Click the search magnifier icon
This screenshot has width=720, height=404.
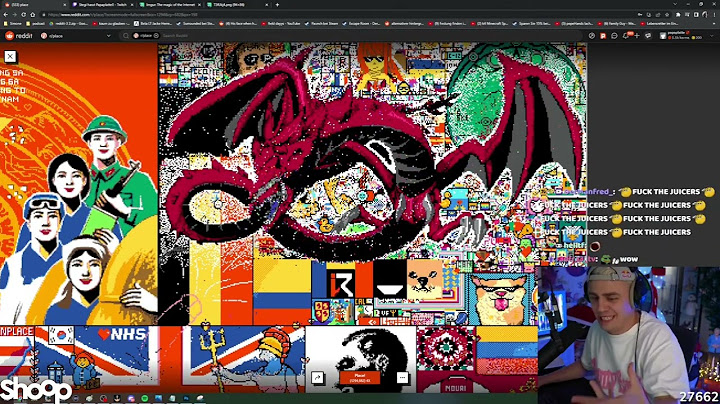[x=126, y=35]
